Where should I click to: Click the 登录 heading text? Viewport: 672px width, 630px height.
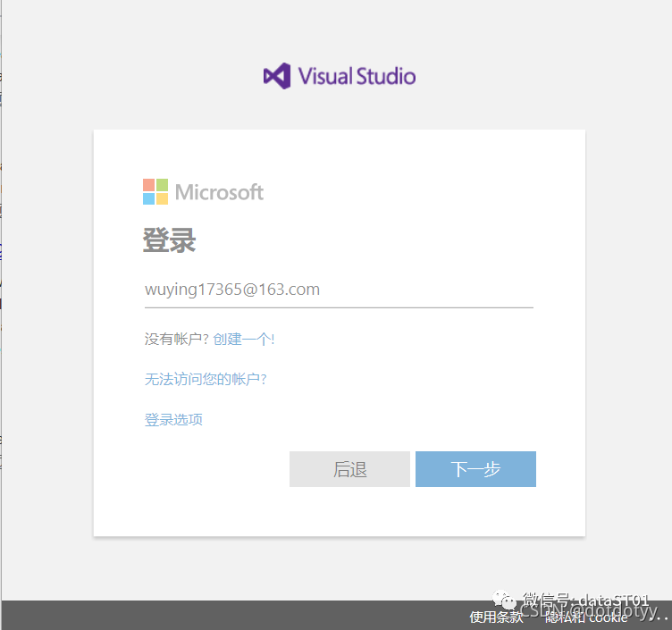click(x=169, y=240)
